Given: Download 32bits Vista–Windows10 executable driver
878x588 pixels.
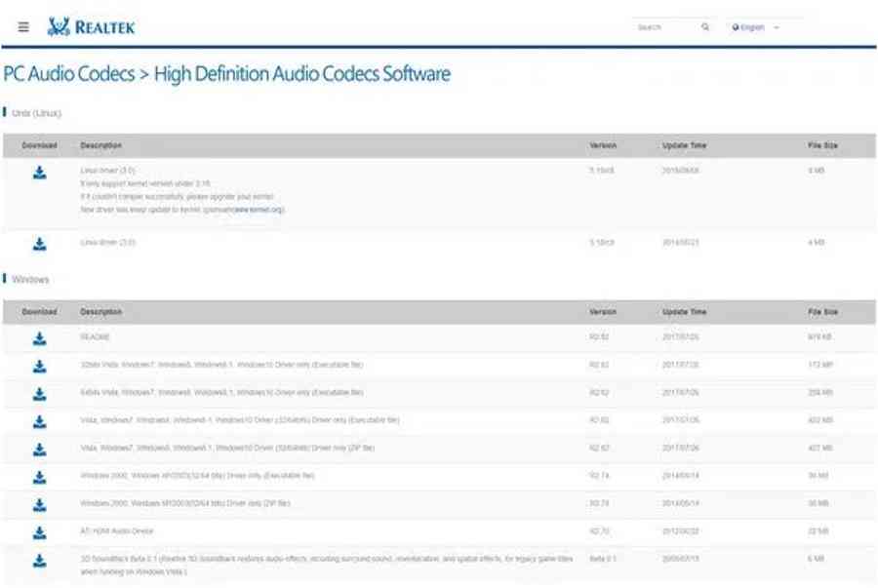Looking at the screenshot, I should click(x=40, y=367).
